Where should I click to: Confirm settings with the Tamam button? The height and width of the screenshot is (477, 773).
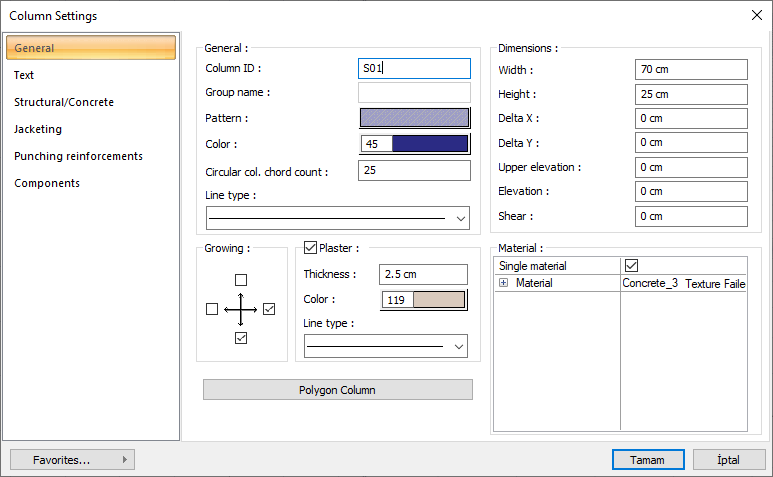648,460
